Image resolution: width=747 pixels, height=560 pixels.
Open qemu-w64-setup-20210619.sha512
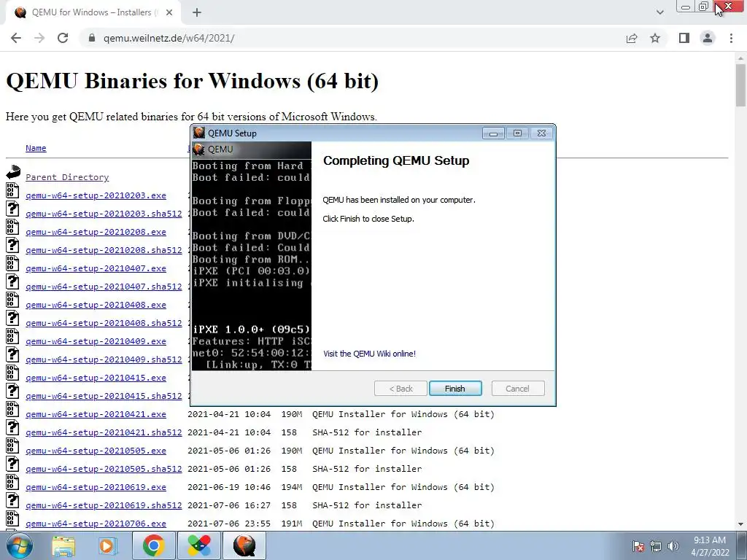point(104,505)
